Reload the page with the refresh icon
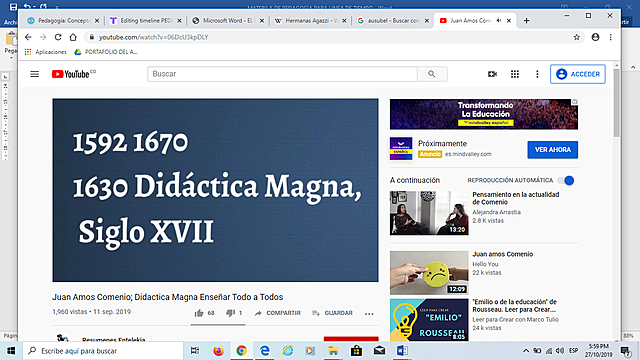Viewport: 640px width, 360px height. 58,37
